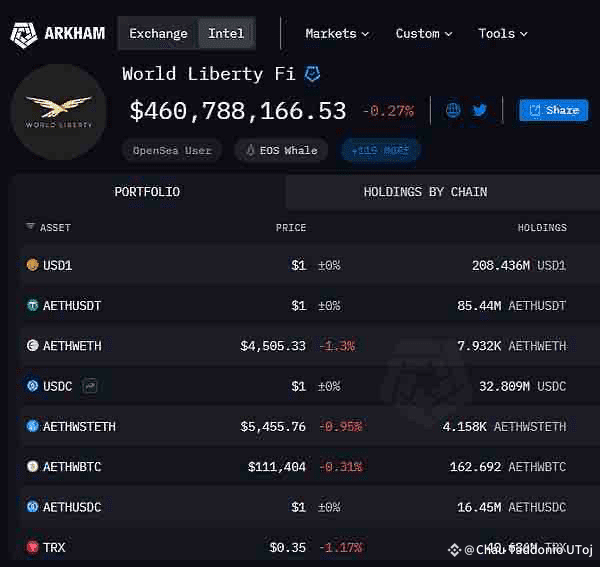
Task: Click the AETHUSDT token icon
Action: [x=33, y=305]
